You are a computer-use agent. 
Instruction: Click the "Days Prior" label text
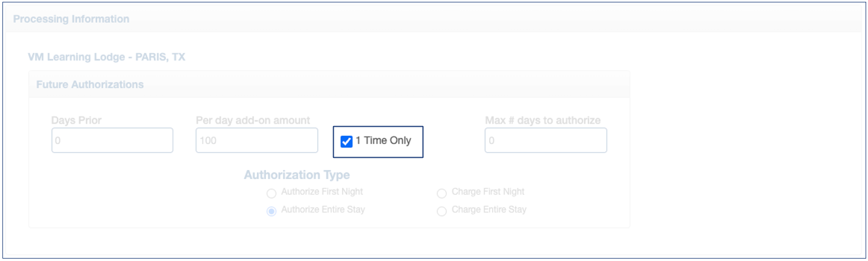pos(77,121)
